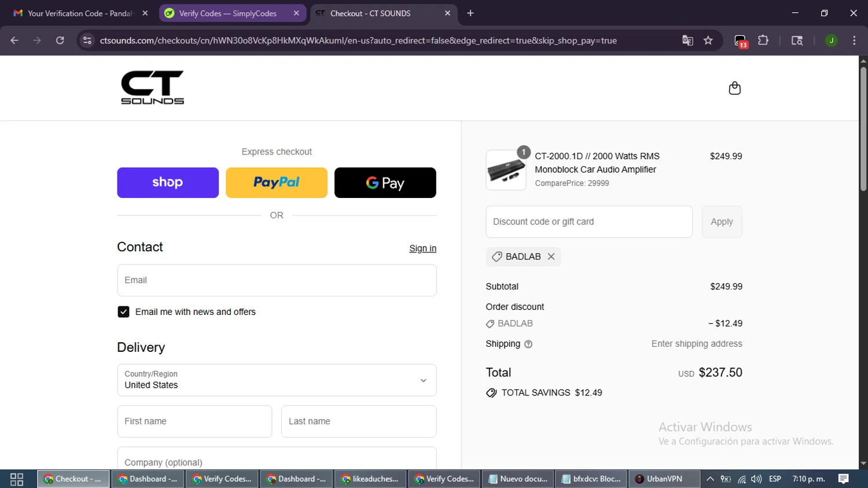Open the Checkout taskbar window
868x488 pixels.
pos(74,479)
